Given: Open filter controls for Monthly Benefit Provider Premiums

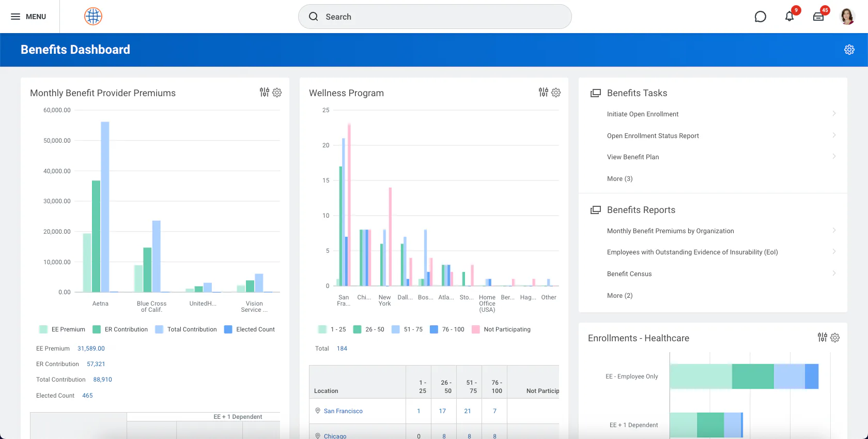Looking at the screenshot, I should point(265,92).
